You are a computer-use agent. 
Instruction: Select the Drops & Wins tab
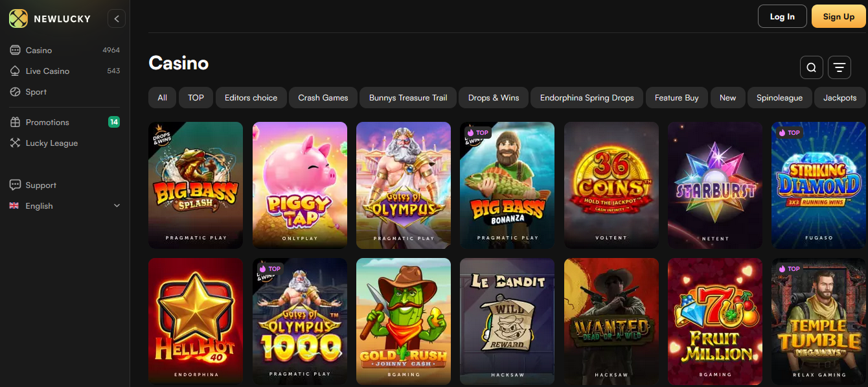(x=494, y=97)
